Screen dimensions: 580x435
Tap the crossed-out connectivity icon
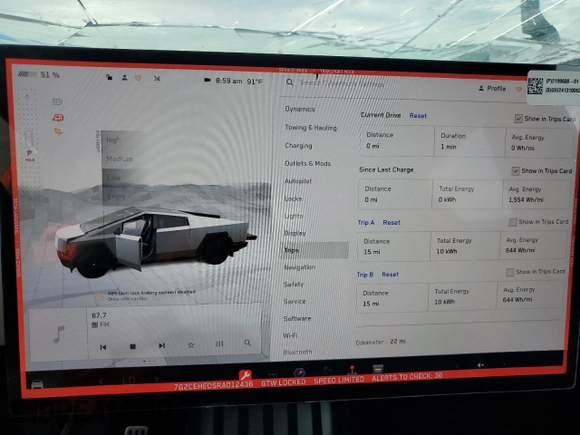[x=157, y=78]
